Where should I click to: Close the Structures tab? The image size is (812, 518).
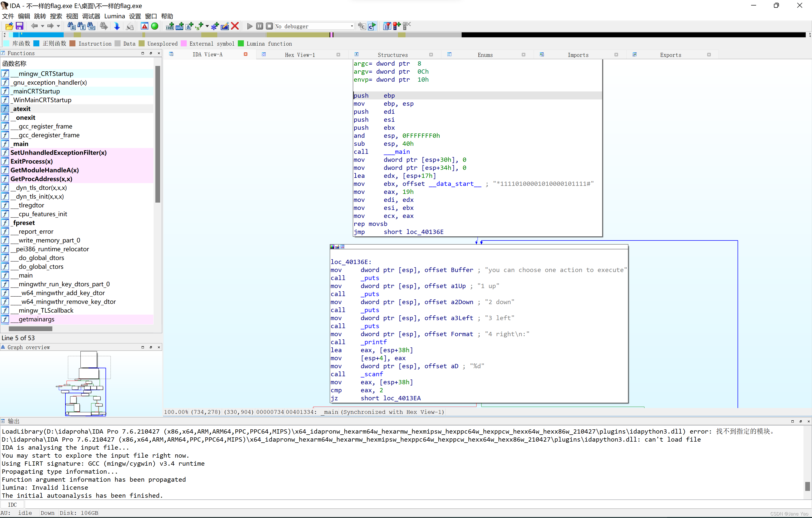coord(431,55)
